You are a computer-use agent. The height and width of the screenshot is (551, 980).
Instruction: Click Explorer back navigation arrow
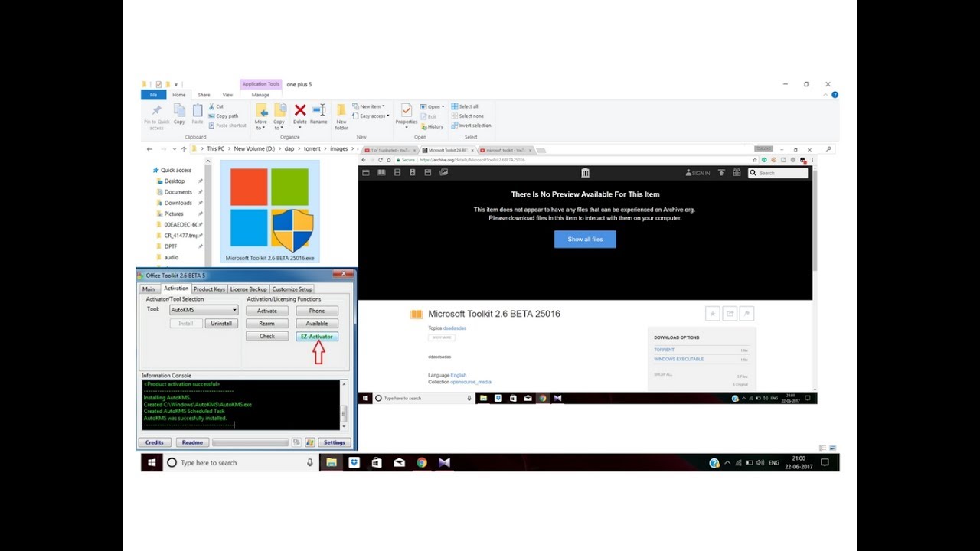pos(149,149)
